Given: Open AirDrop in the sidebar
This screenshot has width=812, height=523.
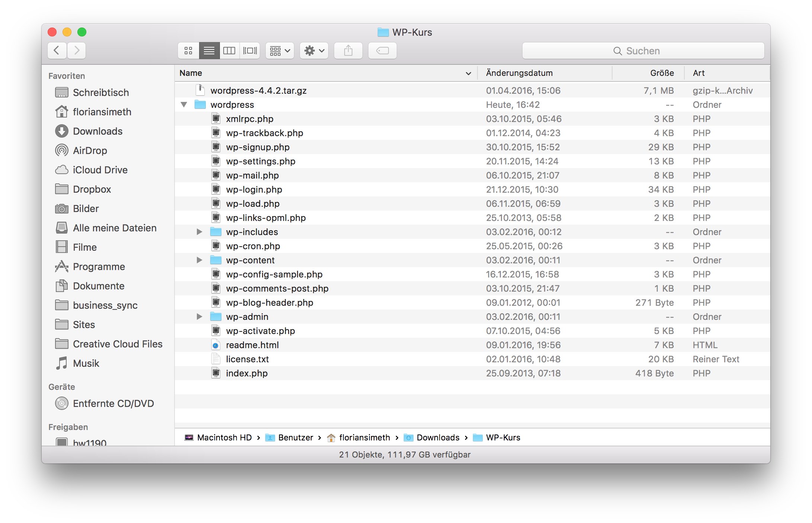Looking at the screenshot, I should pyautogui.click(x=90, y=151).
